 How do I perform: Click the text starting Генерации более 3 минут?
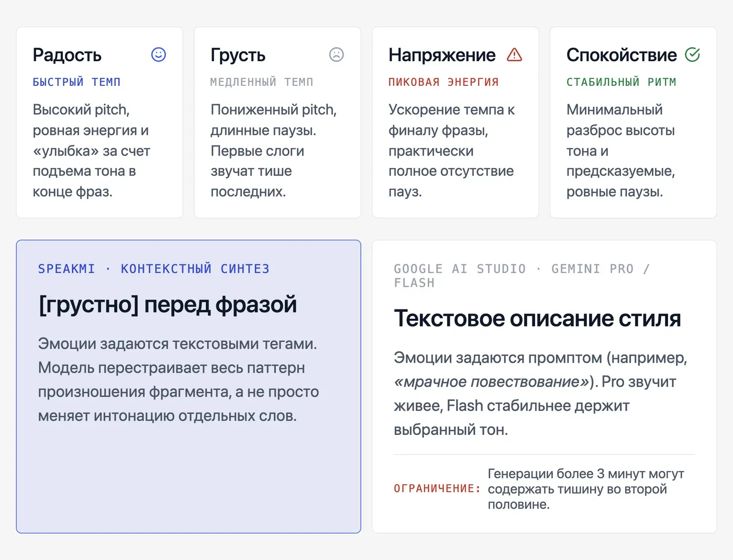[x=586, y=489]
